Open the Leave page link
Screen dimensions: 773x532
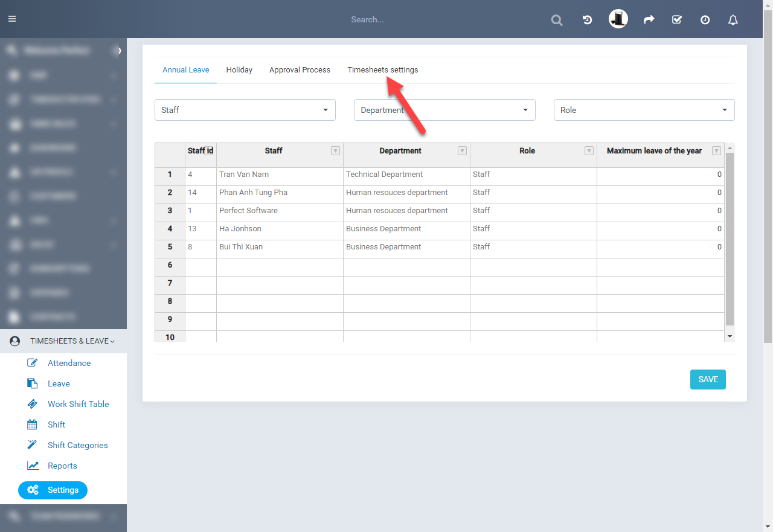tap(59, 383)
